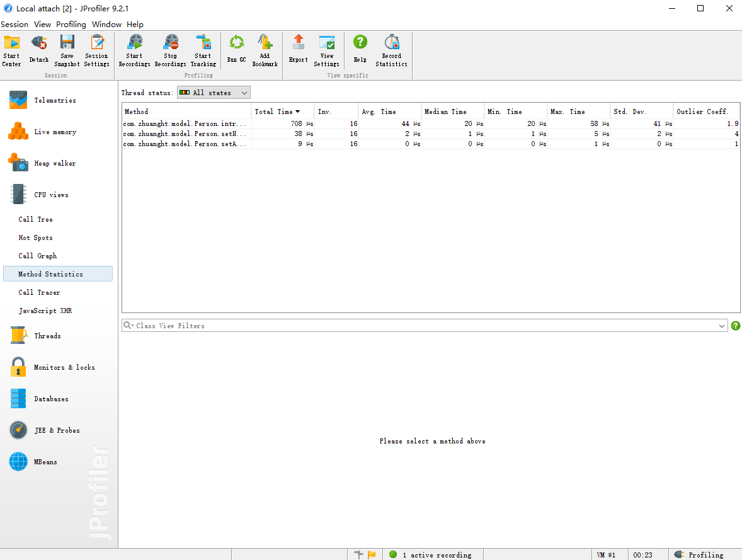Image resolution: width=742 pixels, height=560 pixels.
Task: Click Start Tracking toolbar button
Action: click(x=203, y=50)
